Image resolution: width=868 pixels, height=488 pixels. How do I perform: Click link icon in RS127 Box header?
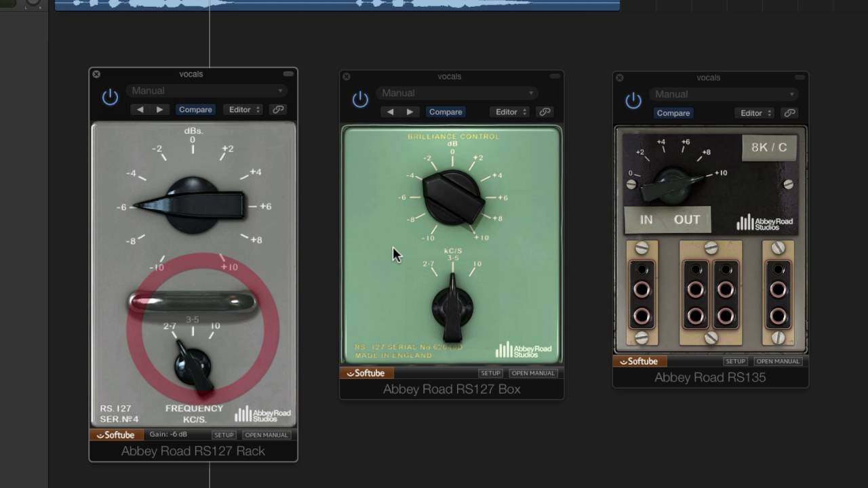[x=544, y=113]
